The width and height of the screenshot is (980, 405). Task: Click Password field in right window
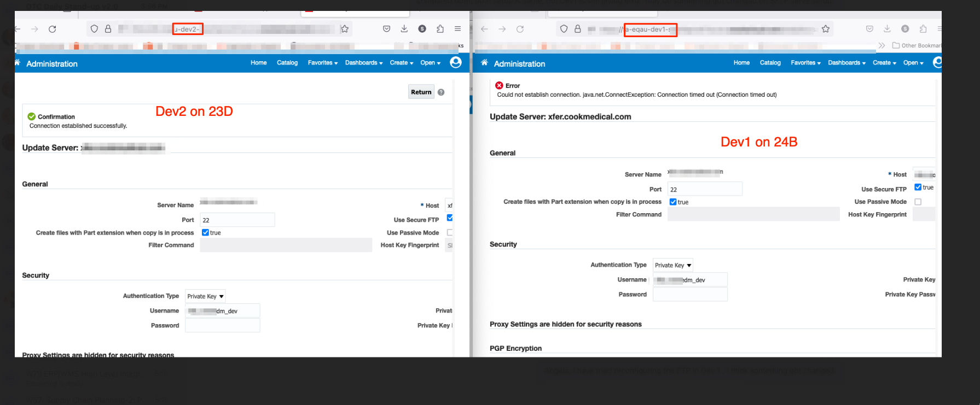pyautogui.click(x=690, y=295)
